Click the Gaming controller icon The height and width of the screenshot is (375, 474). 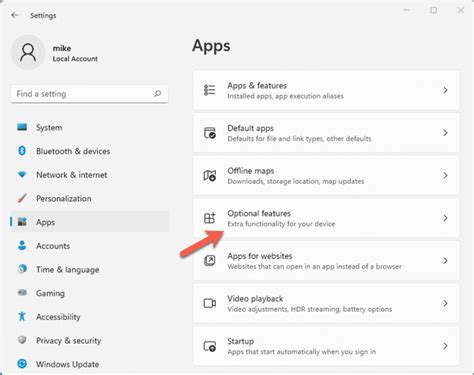point(22,293)
